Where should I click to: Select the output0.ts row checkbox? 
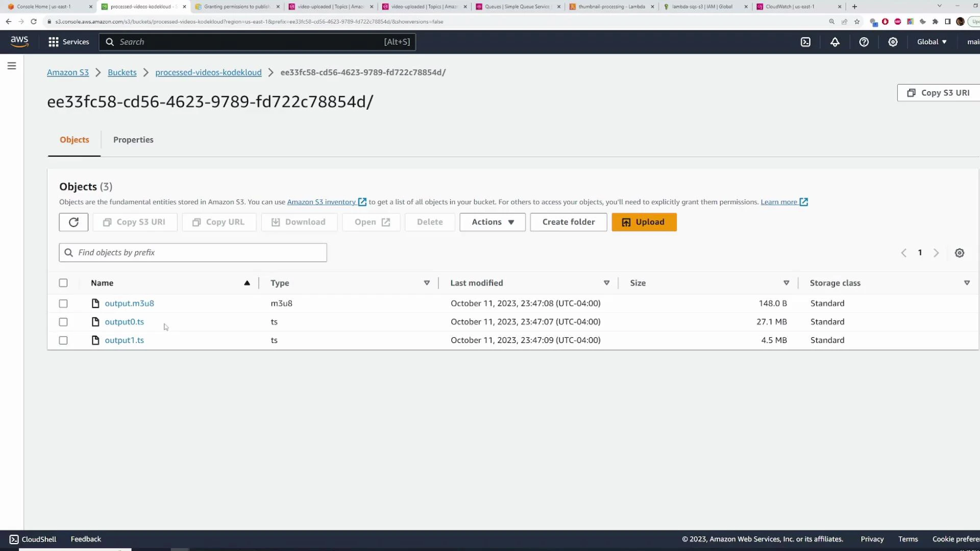point(63,322)
